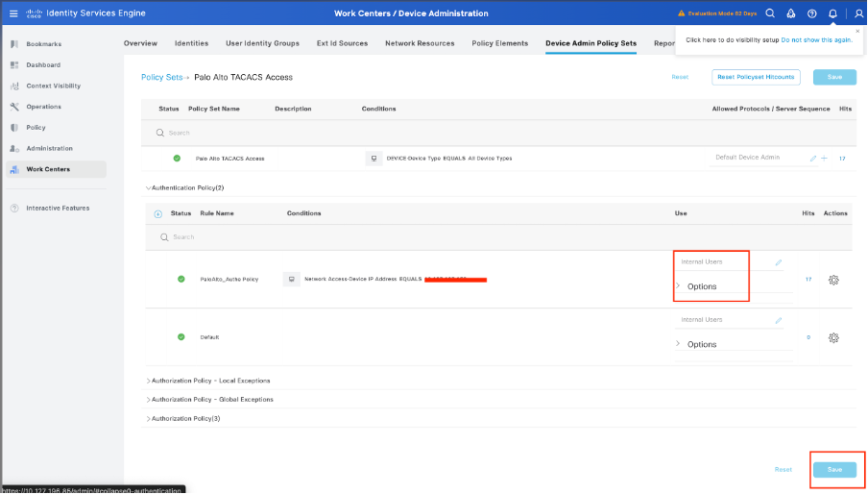The width and height of the screenshot is (868, 494).
Task: Select Device Admin Policy Sets tab
Action: click(591, 43)
